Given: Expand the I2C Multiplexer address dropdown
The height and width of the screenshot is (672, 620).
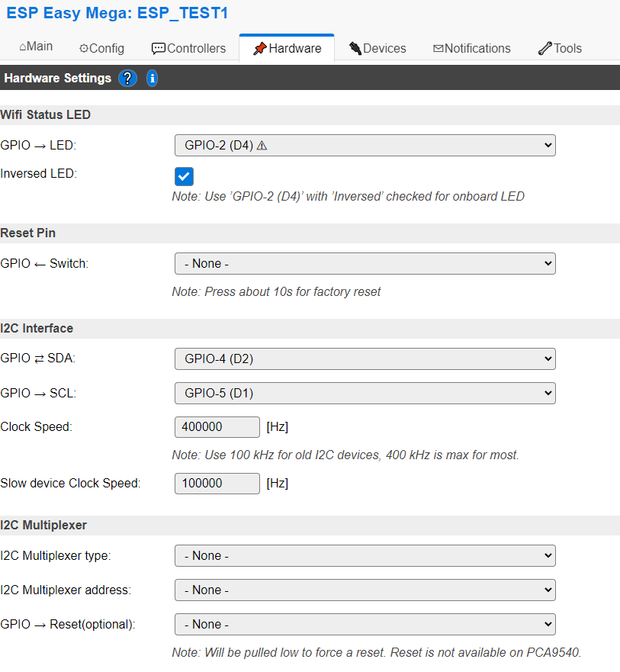Looking at the screenshot, I should (x=365, y=590).
